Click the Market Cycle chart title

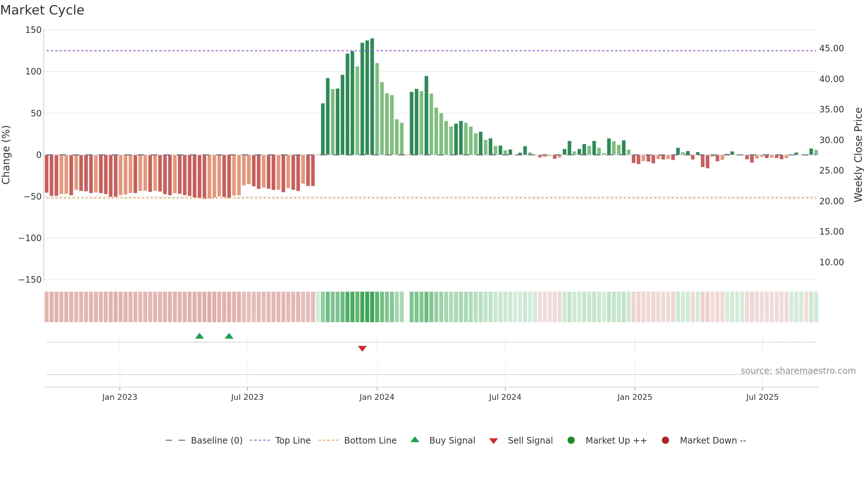pyautogui.click(x=42, y=10)
